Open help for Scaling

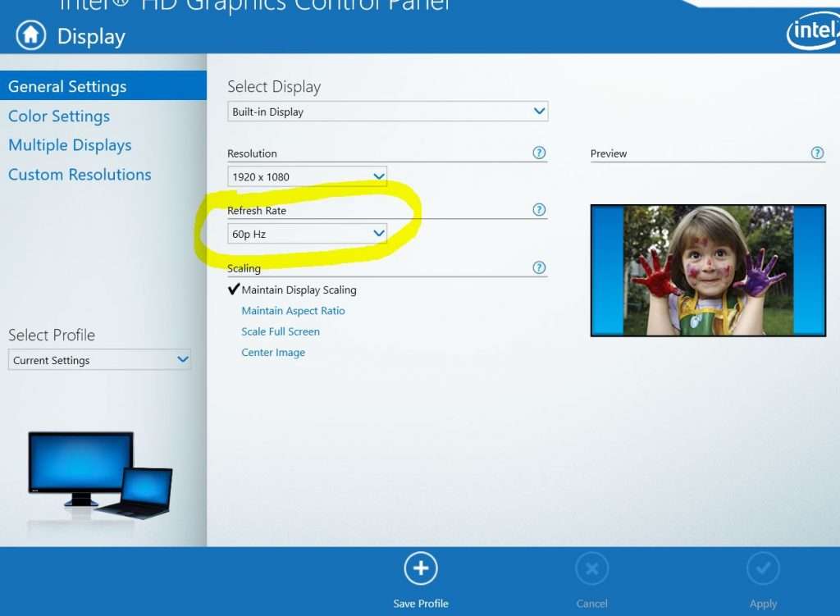click(539, 268)
